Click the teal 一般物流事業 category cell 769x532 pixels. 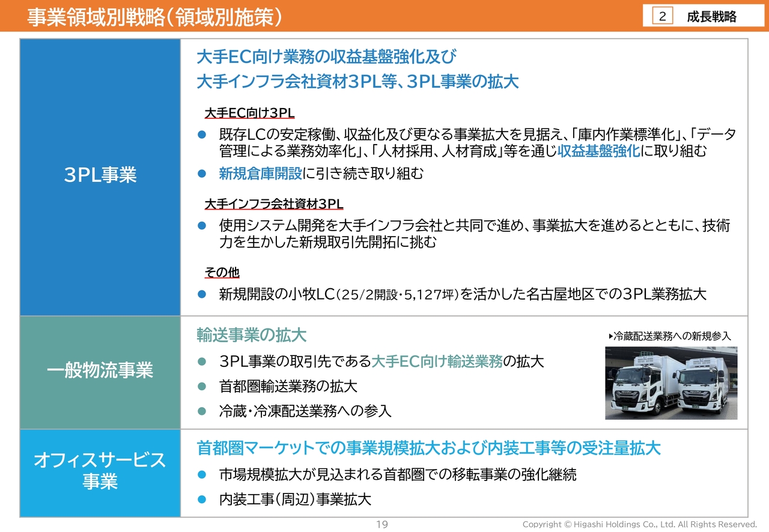click(x=100, y=370)
